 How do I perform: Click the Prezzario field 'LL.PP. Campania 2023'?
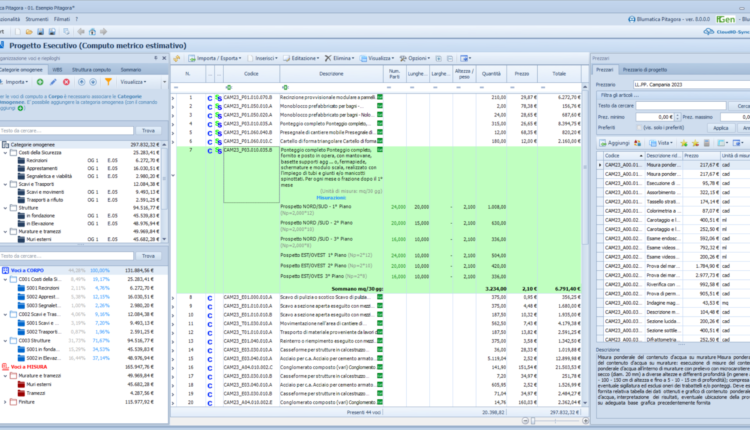click(691, 85)
